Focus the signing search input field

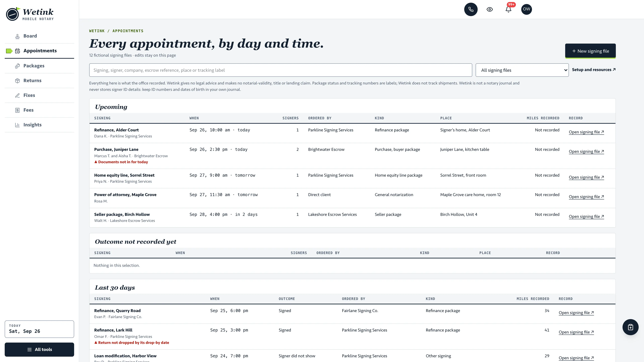(281, 70)
